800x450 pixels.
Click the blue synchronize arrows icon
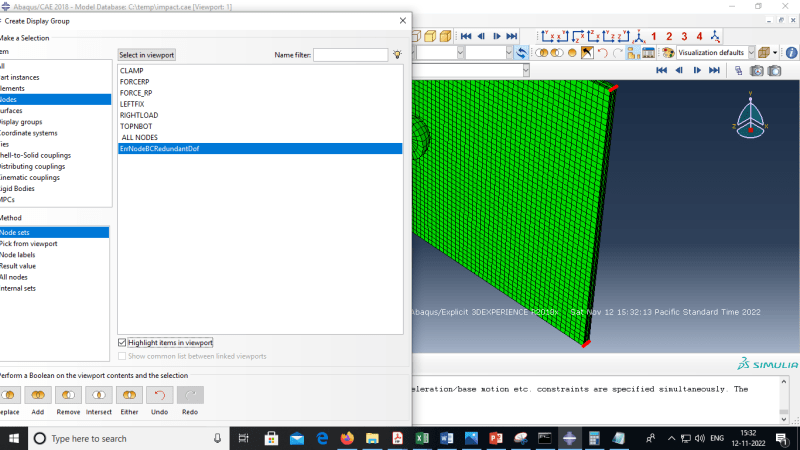pos(521,53)
